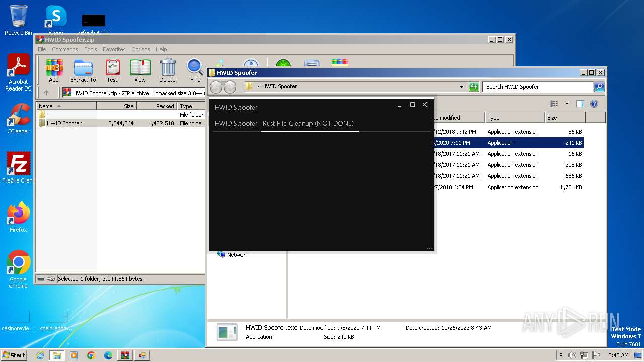644x362 pixels.
Task: Select the parent '..' folder row
Action: (121, 115)
